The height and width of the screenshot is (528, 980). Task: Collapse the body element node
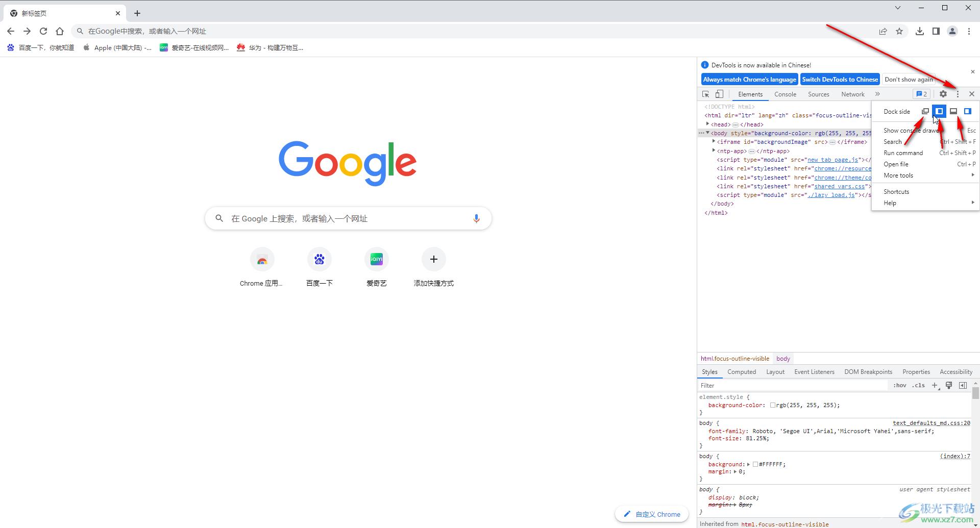tap(707, 133)
